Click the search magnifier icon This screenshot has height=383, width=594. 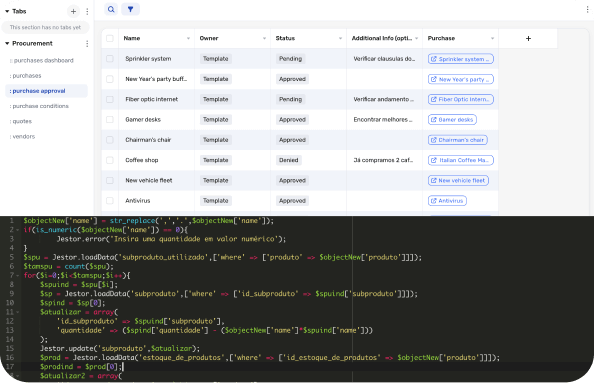pos(111,9)
